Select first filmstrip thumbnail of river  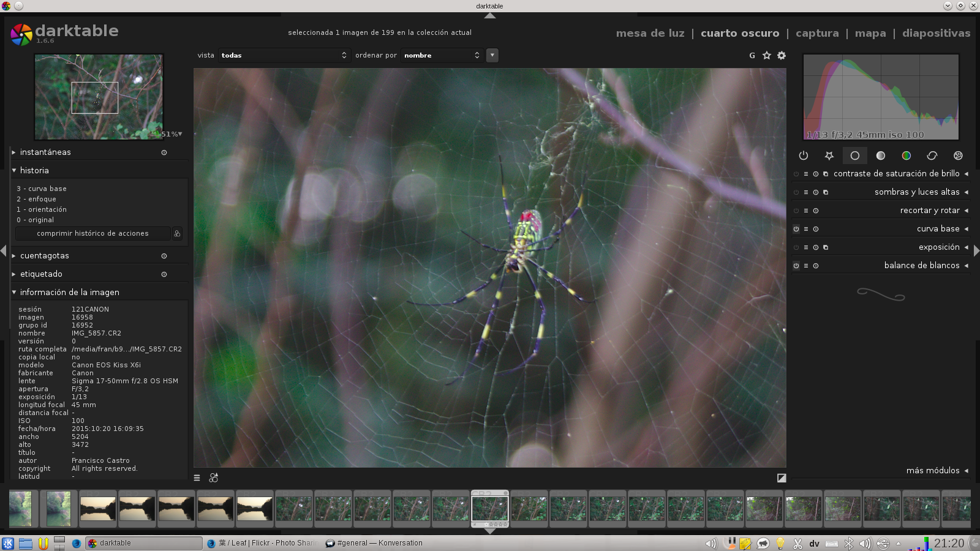20,509
